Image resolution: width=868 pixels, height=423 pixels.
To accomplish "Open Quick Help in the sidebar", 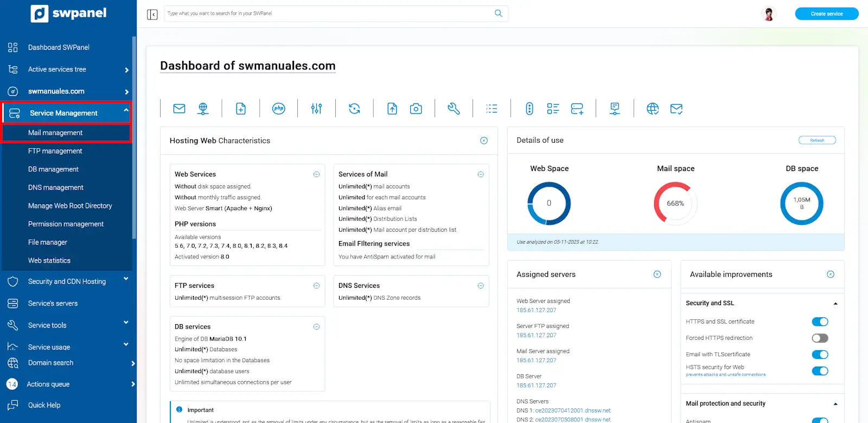I will 44,405.
